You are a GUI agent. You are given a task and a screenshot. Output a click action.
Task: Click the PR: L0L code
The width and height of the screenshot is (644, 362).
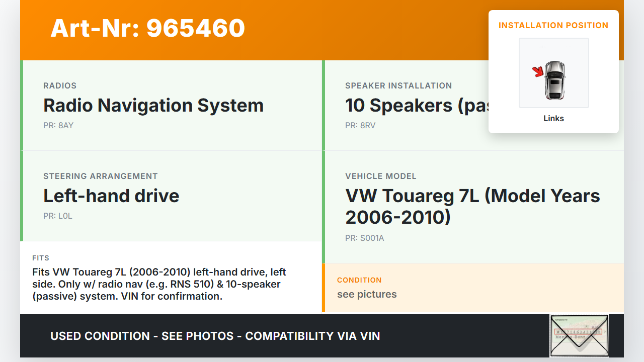(58, 216)
